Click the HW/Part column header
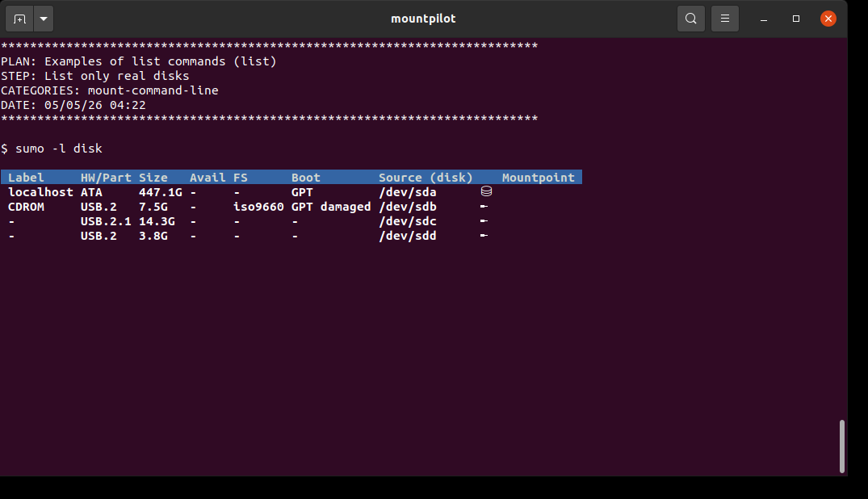 click(x=106, y=177)
